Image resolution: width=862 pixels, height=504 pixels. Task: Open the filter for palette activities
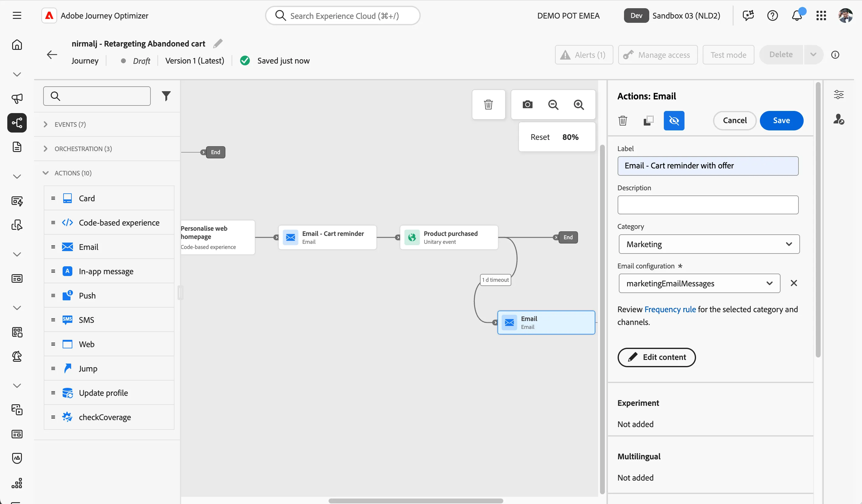166,96
